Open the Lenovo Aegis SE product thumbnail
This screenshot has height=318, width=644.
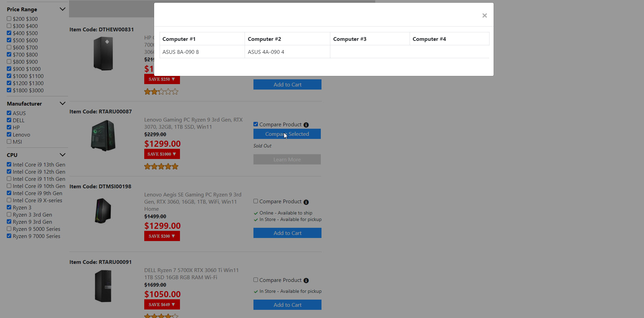click(x=103, y=211)
